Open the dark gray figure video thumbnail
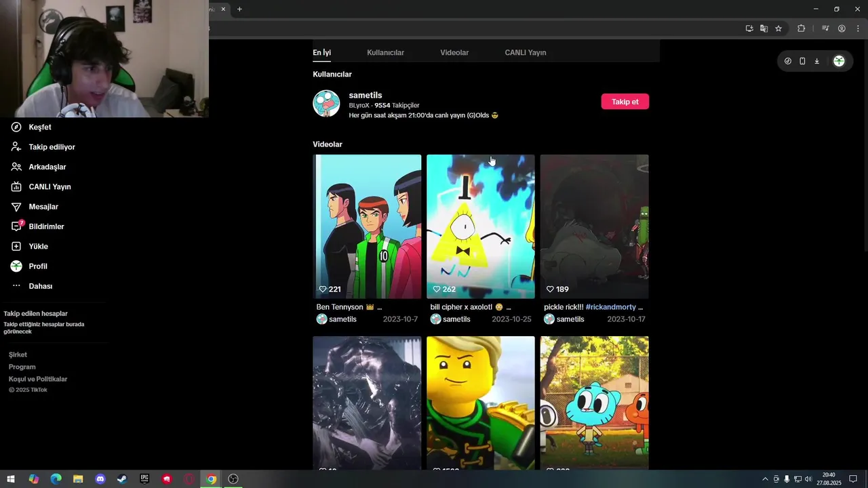868x488 pixels. [367, 403]
